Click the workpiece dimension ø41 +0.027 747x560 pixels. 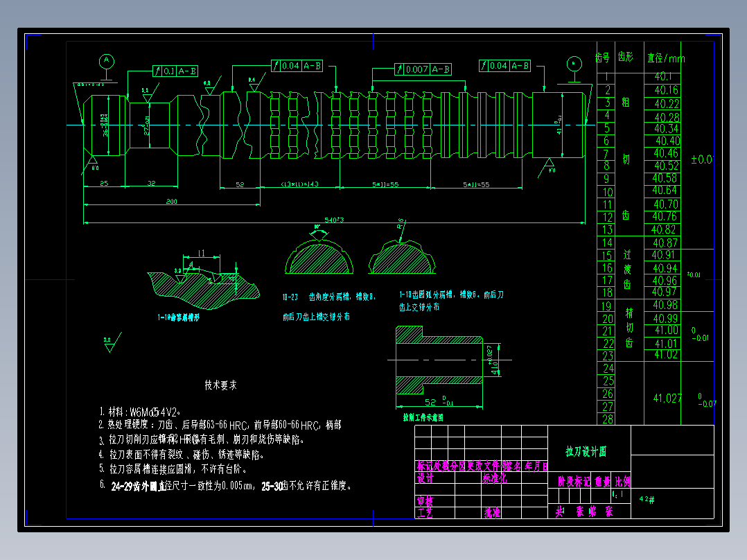(493, 360)
